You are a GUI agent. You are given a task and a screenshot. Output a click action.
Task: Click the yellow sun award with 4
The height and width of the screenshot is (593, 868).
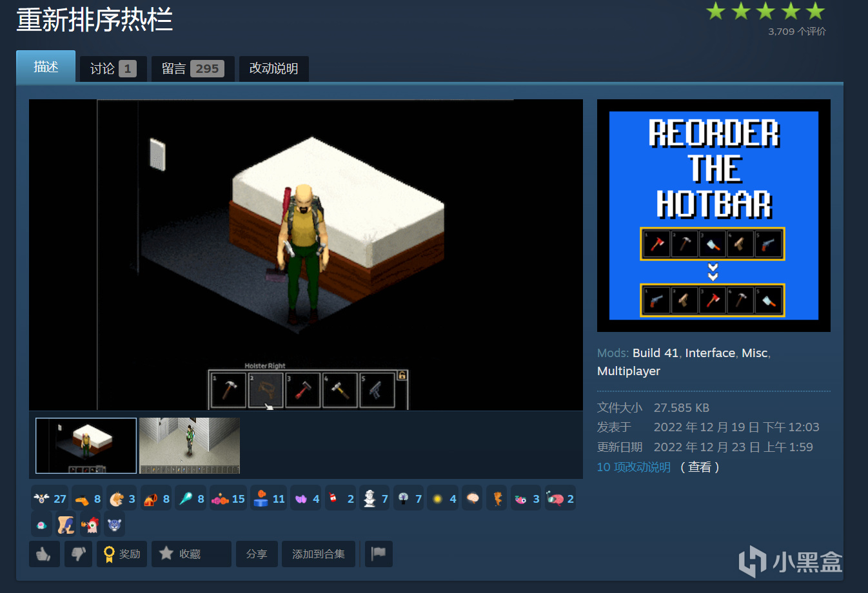pyautogui.click(x=443, y=498)
